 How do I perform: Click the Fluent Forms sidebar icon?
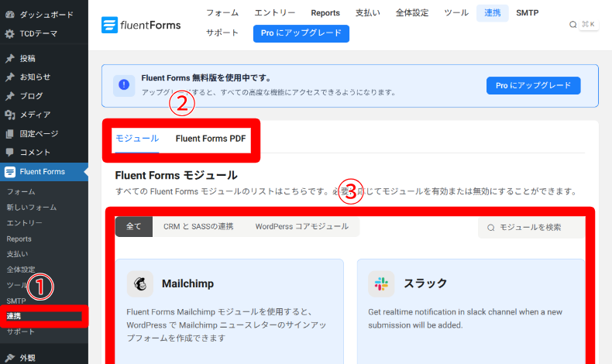(10, 172)
